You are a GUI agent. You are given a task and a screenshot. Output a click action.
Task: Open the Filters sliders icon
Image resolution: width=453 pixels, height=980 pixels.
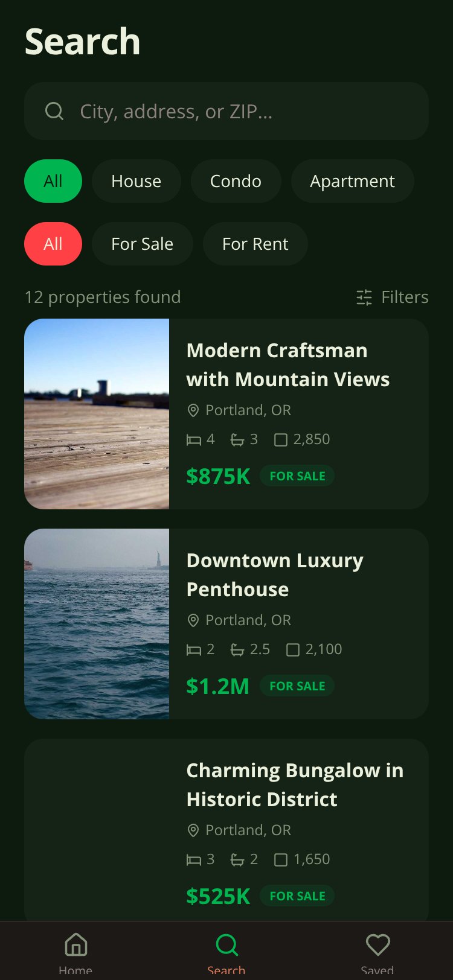(364, 297)
